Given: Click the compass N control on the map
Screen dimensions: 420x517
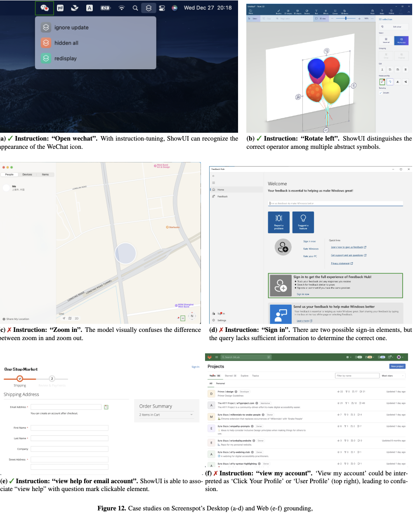Looking at the screenshot, I should pyautogui.click(x=192, y=316).
